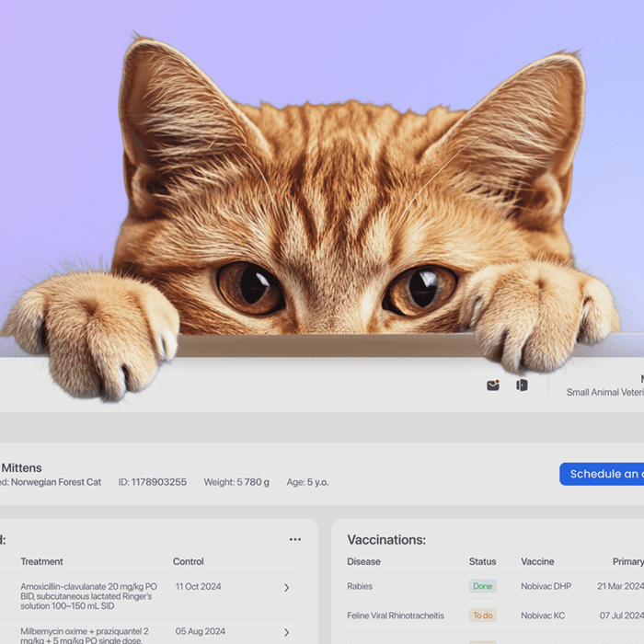Click the Done status badge for Rabies
The width and height of the screenshot is (644, 644).
482,586
